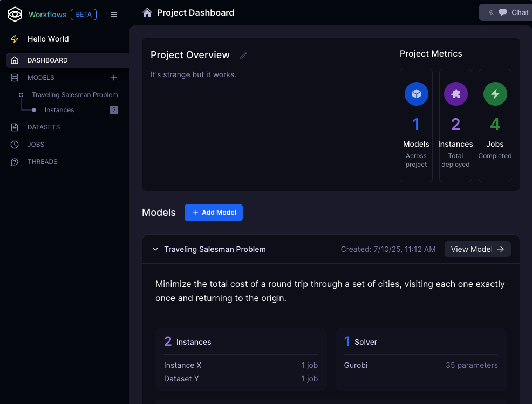
Task: Click the blue Models cube metric icon
Action: click(416, 94)
